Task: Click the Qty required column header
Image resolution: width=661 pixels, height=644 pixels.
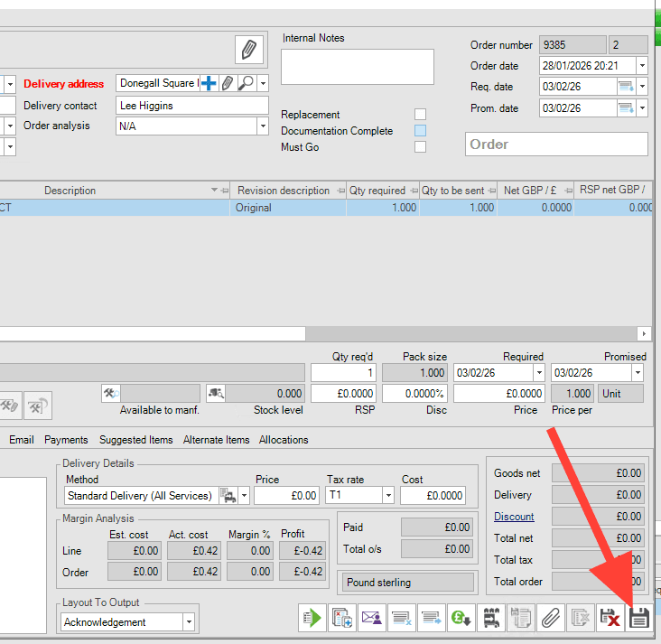Action: click(382, 191)
